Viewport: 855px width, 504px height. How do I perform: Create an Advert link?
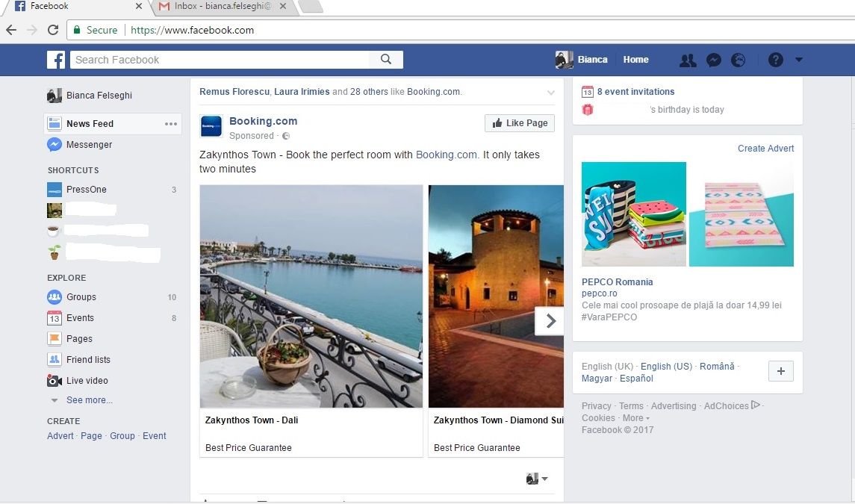(60, 436)
